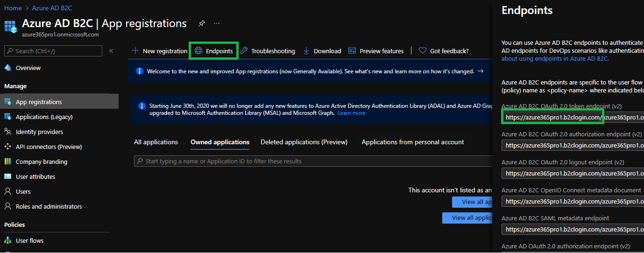The image size is (644, 253).
Task: Open Got feedback?
Action: tap(449, 51)
